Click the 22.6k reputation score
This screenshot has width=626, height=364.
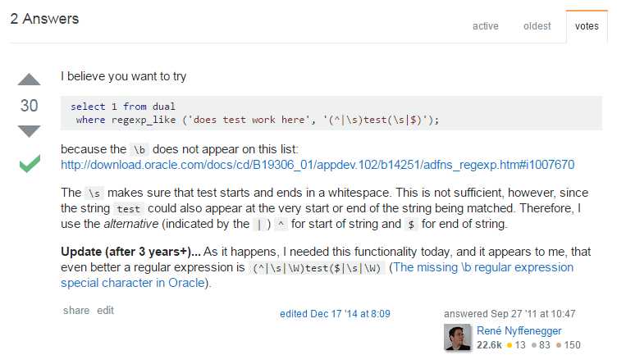coord(490,345)
